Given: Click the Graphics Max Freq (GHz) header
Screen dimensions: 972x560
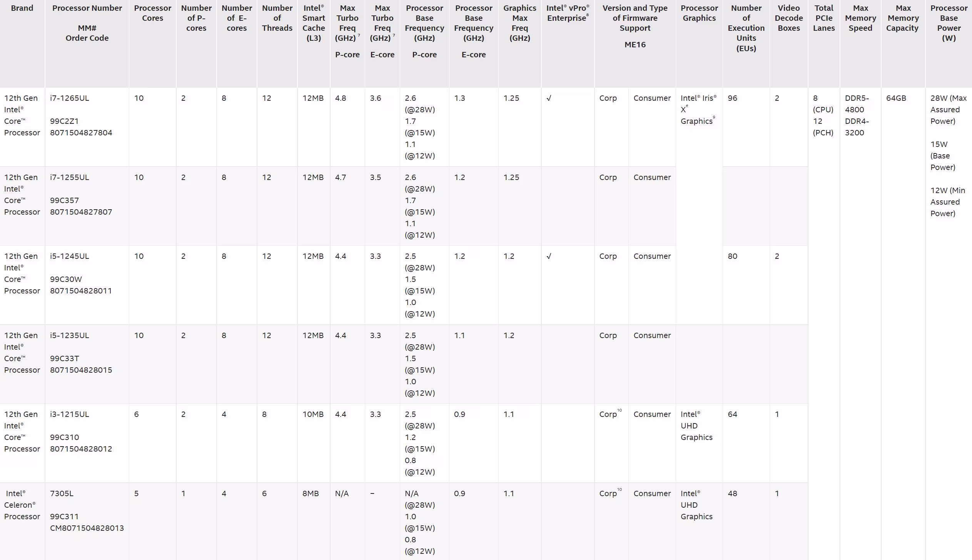Looking at the screenshot, I should point(519,23).
